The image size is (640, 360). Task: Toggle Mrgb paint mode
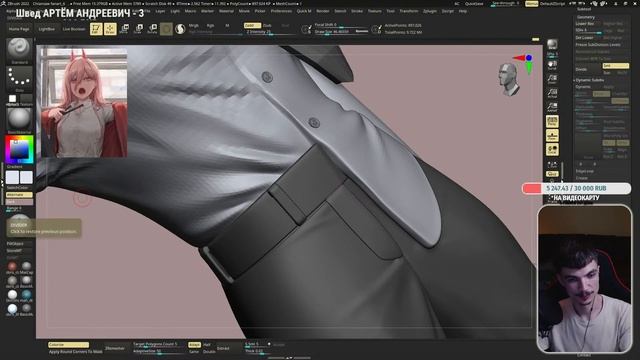pyautogui.click(x=194, y=25)
